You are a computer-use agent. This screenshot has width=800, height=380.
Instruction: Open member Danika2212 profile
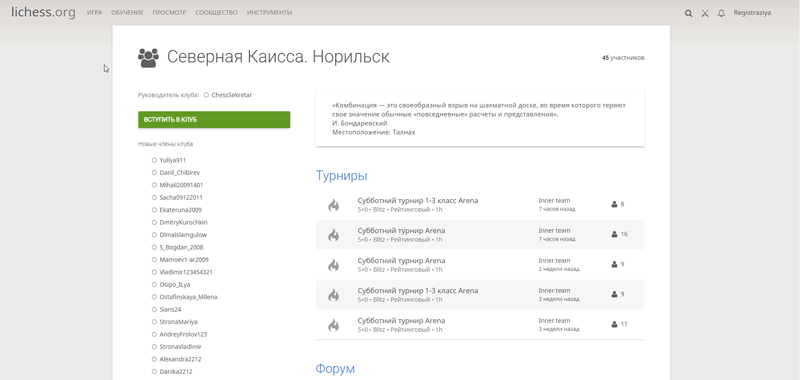pyautogui.click(x=176, y=372)
